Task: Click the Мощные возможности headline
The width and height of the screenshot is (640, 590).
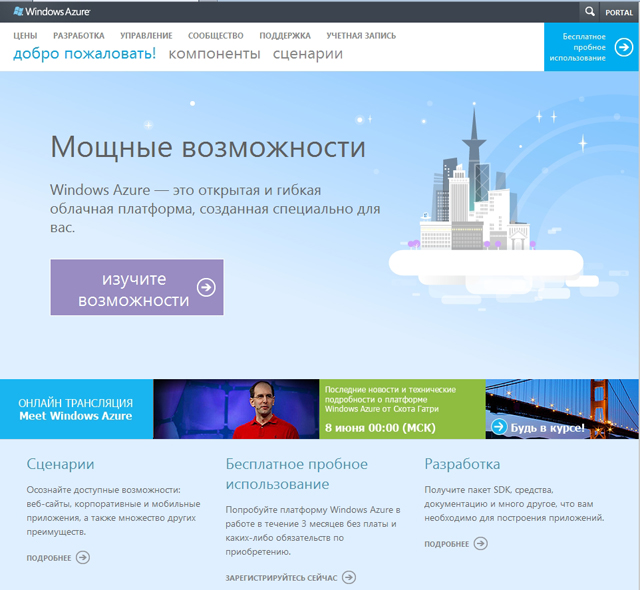Action: click(208, 147)
